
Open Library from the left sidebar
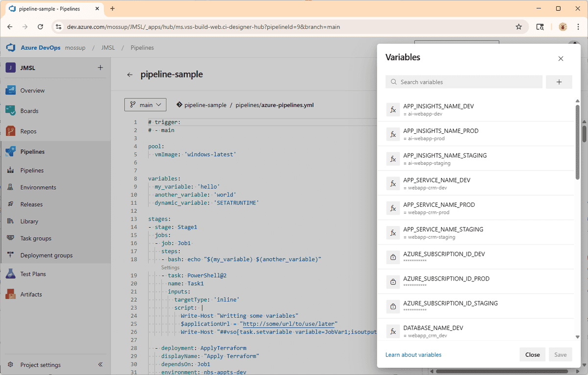coord(29,221)
